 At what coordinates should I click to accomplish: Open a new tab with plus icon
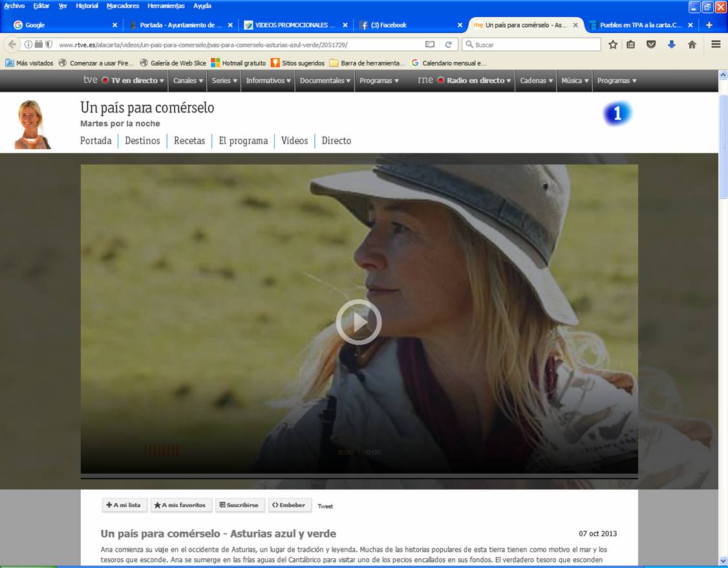tap(709, 25)
